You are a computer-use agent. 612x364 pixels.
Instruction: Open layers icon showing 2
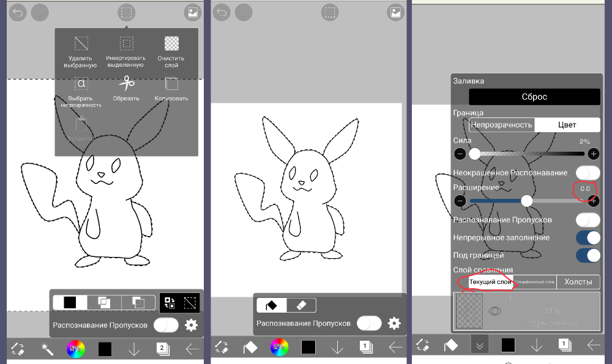coord(163,349)
